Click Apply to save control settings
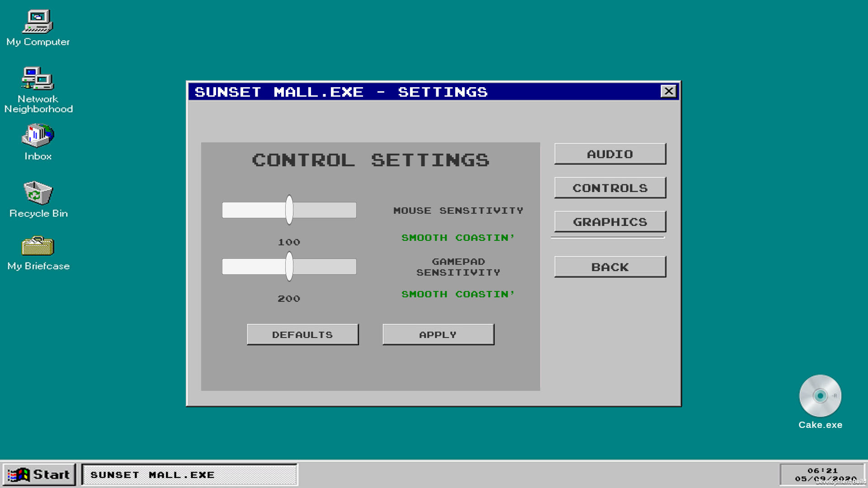Viewport: 868px width, 488px height. point(438,335)
